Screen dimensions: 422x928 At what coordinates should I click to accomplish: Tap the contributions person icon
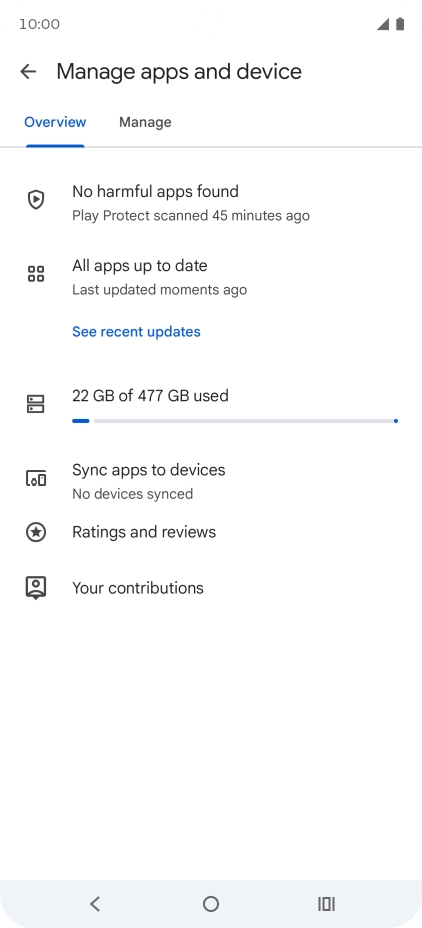[36, 588]
